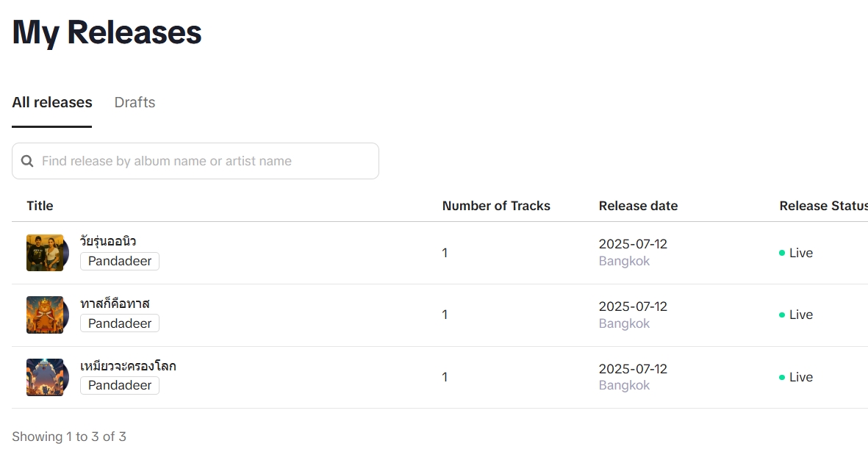This screenshot has width=868, height=452.
Task: Open the เหมียวจะครองโลก release title
Action: (x=128, y=366)
